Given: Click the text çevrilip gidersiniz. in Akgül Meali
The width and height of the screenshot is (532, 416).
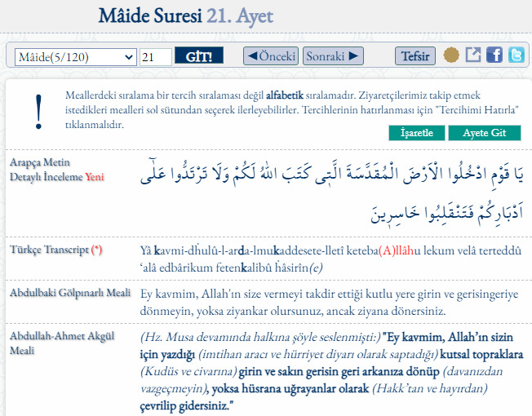Looking at the screenshot, I should [186, 405].
